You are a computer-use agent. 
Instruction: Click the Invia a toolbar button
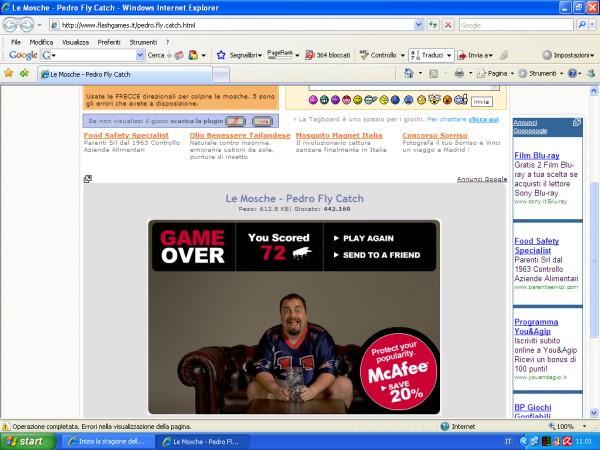tap(475, 55)
